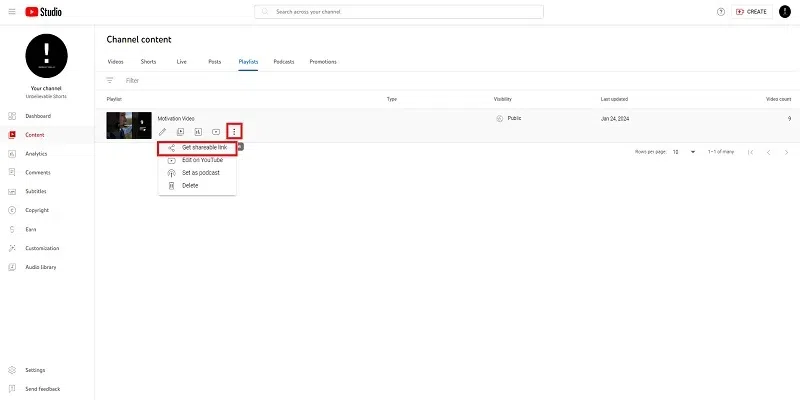This screenshot has height=400, width=800.
Task: Click the Public visibility cell
Action: [x=509, y=118]
